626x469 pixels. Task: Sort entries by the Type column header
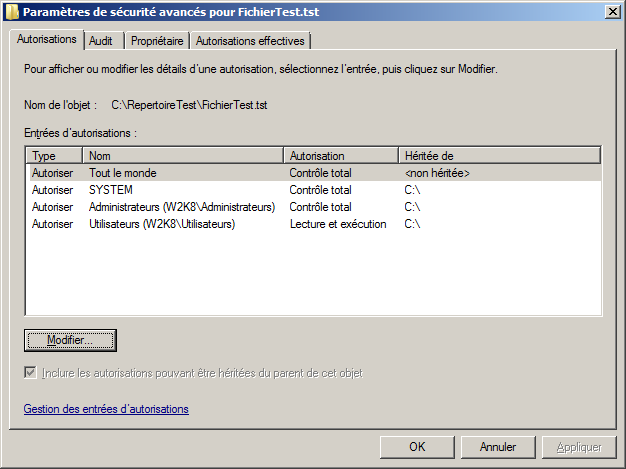click(x=54, y=156)
